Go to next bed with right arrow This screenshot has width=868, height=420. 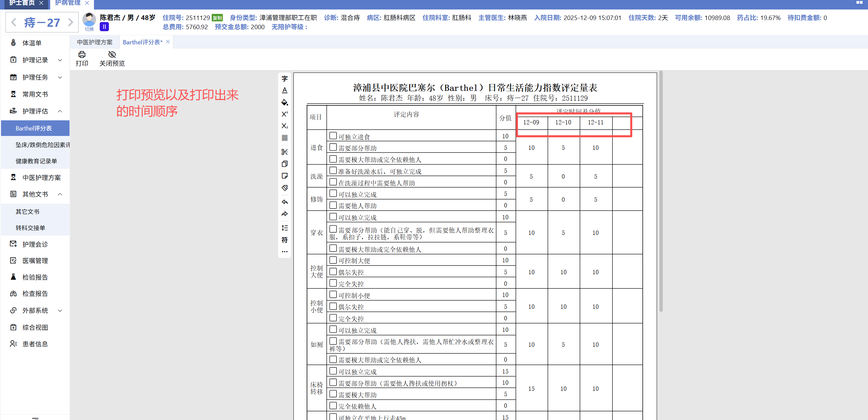click(71, 22)
